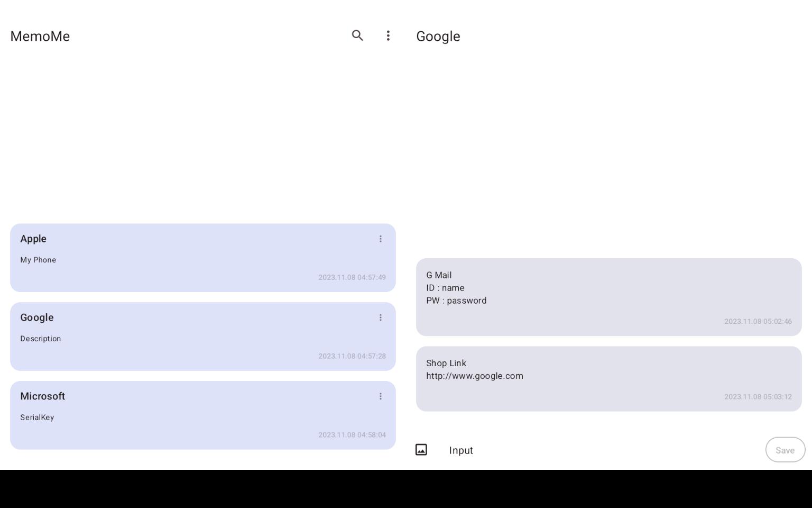Click the Save button

pos(785,450)
